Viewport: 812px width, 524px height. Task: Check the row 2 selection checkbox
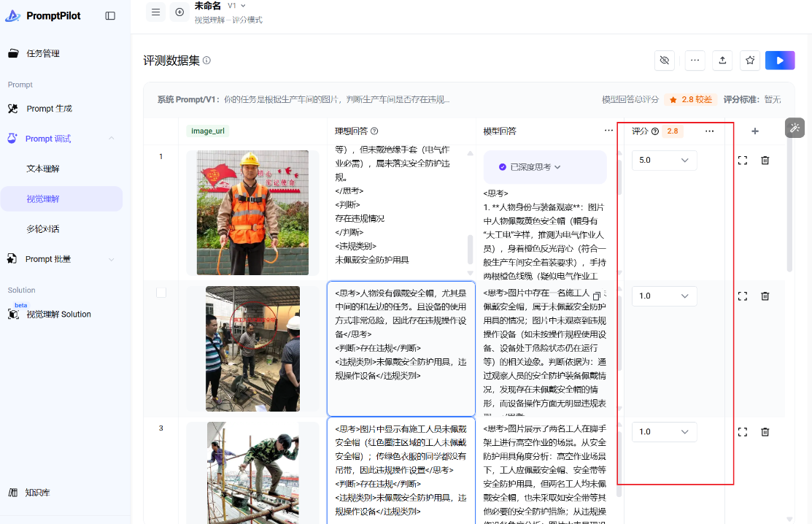click(x=161, y=292)
